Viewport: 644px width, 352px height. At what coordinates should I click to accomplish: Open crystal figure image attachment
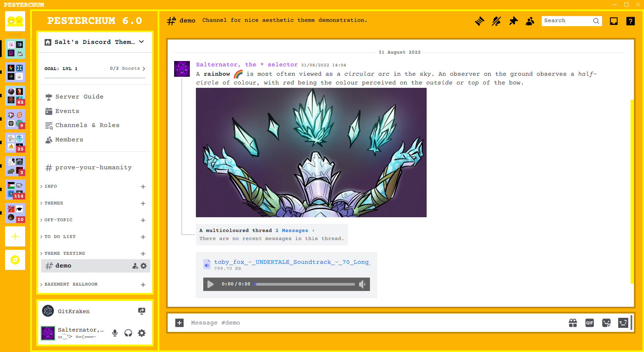[311, 153]
